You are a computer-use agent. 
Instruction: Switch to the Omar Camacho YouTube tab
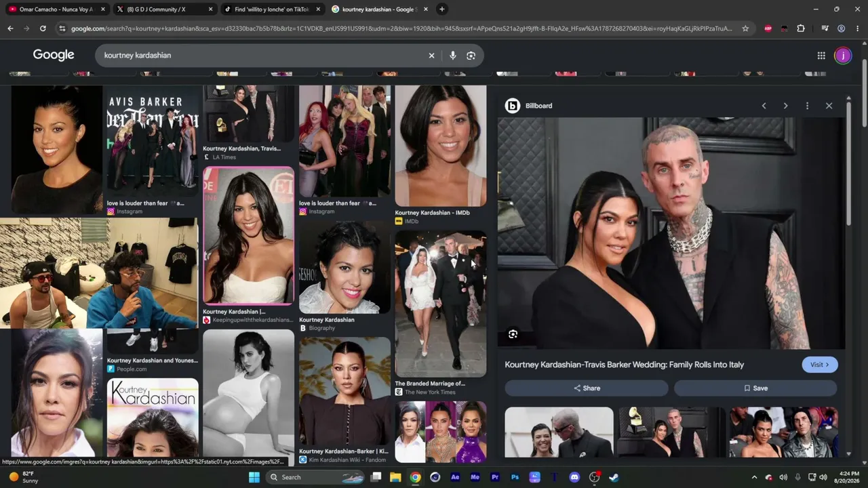56,9
